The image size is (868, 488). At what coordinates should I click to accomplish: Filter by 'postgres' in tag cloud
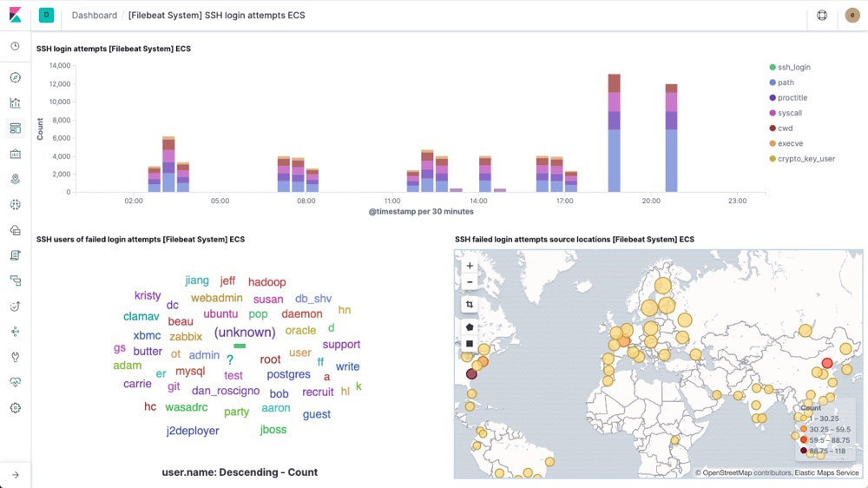tap(288, 374)
